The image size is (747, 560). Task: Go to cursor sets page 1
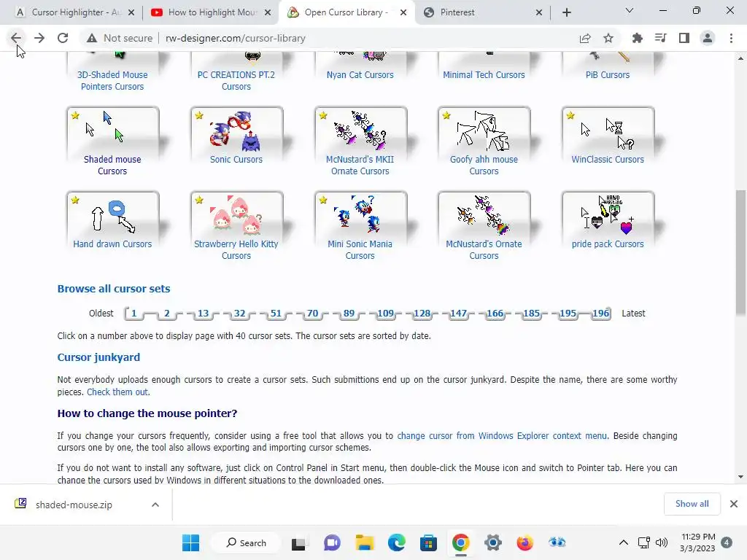click(134, 314)
